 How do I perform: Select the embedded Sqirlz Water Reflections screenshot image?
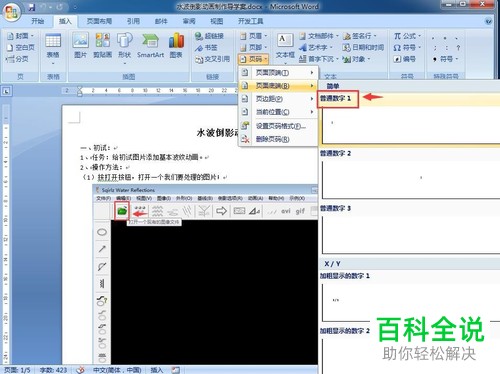point(205,274)
